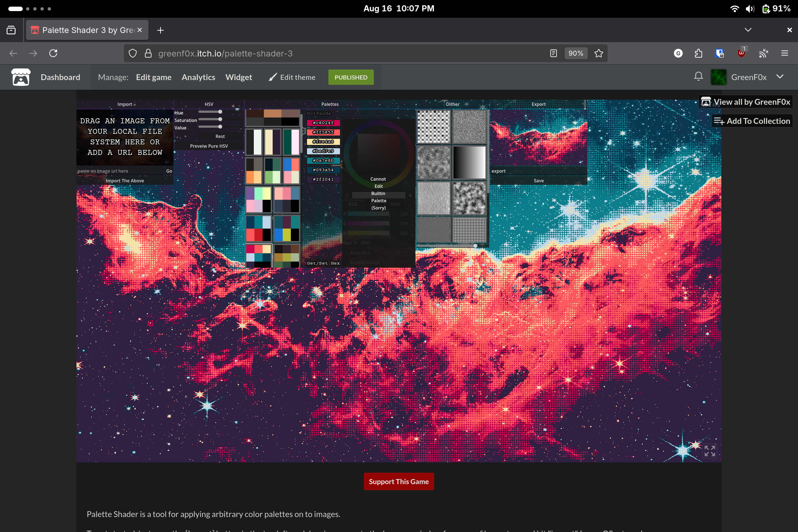
Task: Click the notification bell icon
Action: coord(699,77)
